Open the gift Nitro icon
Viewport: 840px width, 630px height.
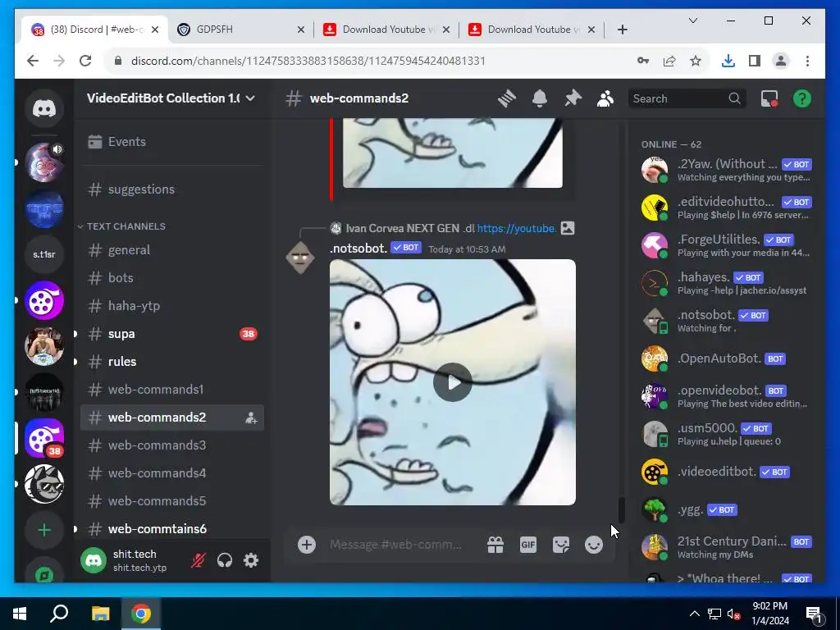tap(495, 545)
